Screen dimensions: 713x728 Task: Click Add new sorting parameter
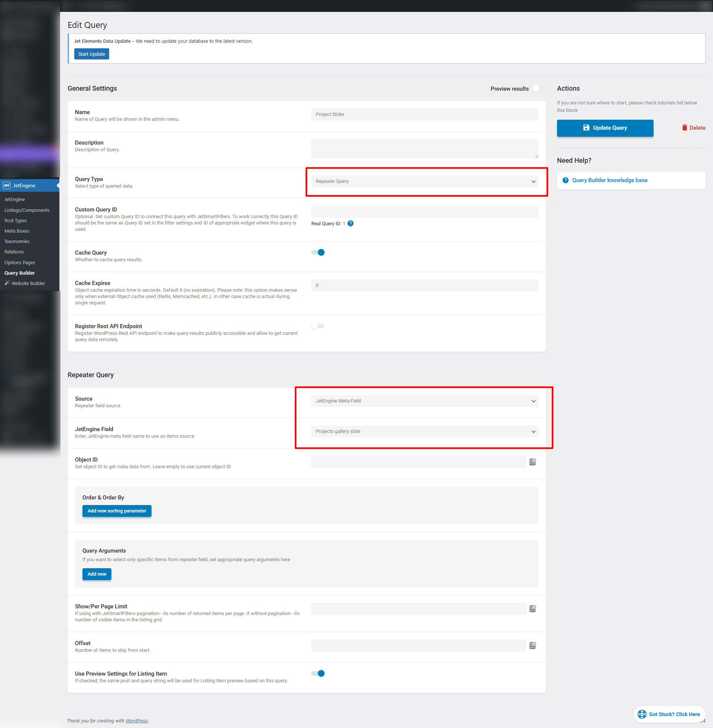click(117, 511)
